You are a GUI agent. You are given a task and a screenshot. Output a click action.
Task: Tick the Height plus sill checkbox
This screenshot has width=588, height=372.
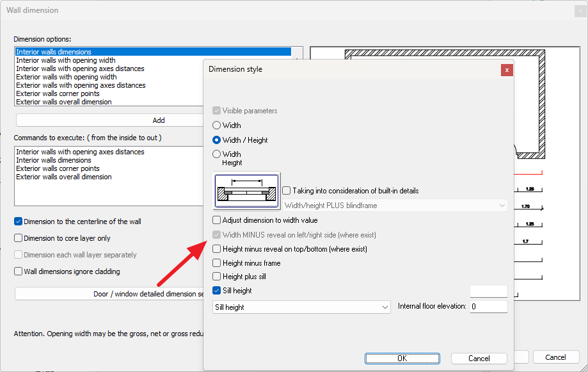(x=217, y=277)
